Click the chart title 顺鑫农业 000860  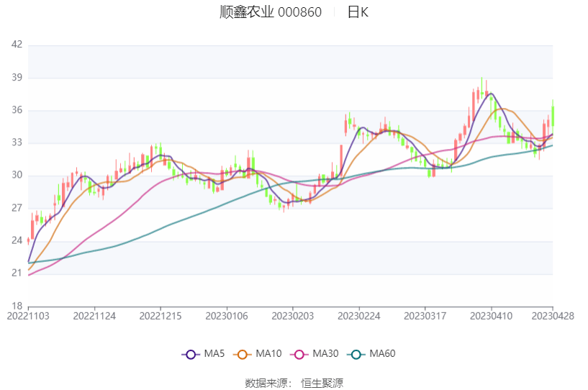point(271,12)
